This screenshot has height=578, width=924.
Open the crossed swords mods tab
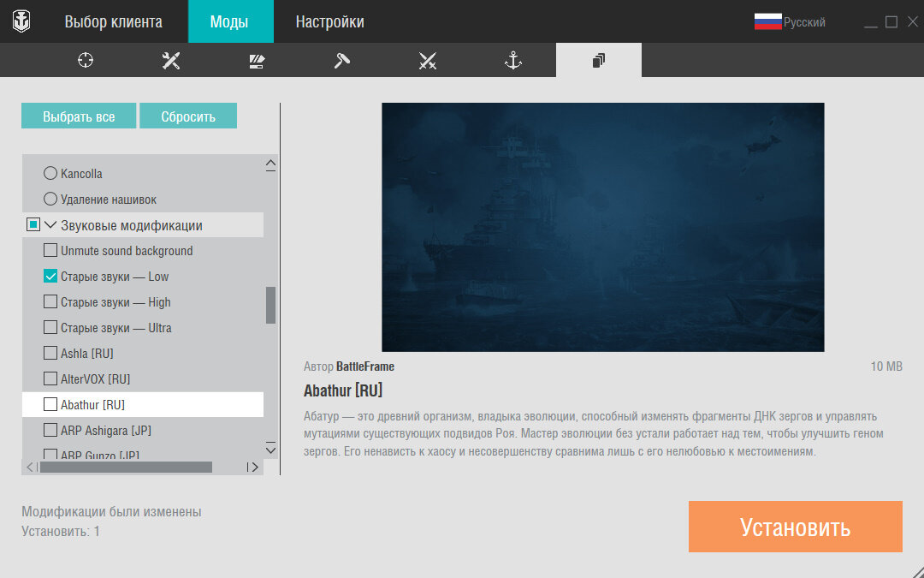428,60
